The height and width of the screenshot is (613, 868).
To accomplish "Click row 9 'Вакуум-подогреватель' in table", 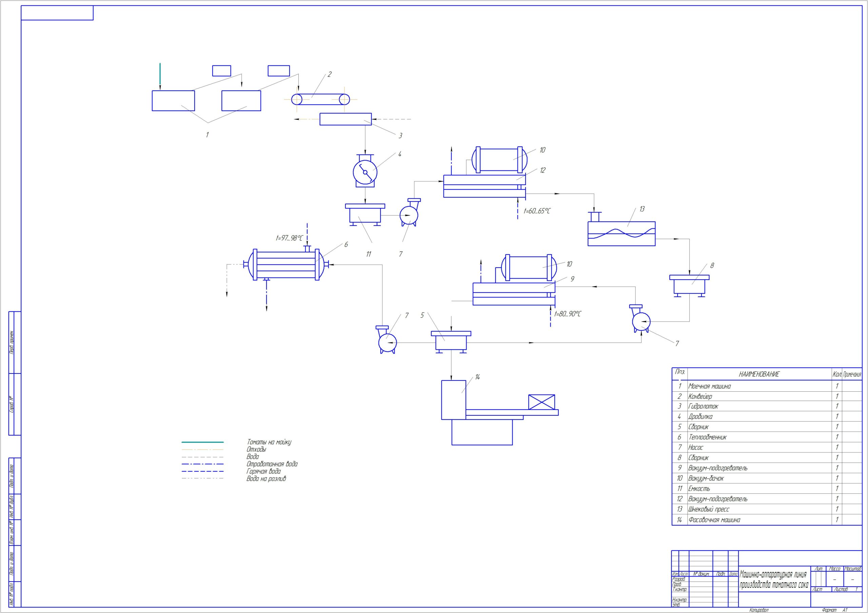I will (x=767, y=468).
